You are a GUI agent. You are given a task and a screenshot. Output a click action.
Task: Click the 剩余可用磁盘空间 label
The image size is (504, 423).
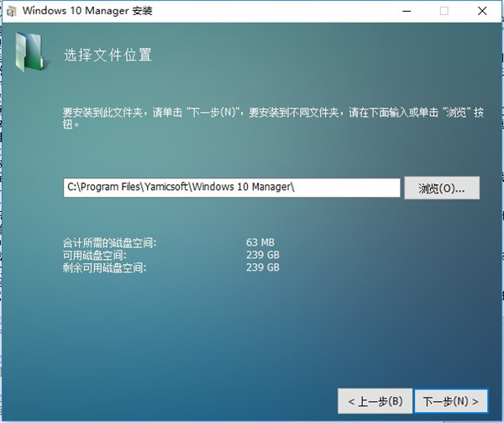104,267
